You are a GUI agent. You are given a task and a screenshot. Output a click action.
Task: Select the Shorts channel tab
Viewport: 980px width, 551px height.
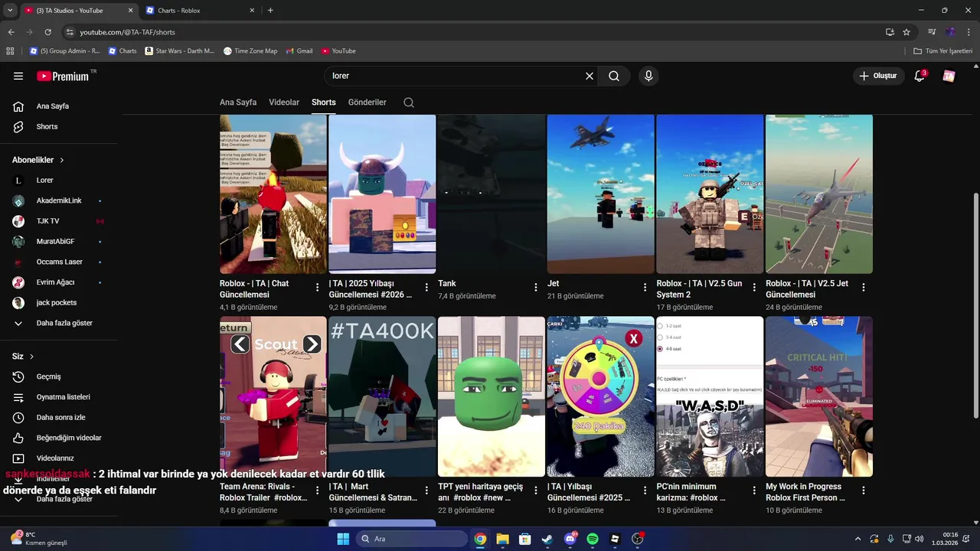323,103
